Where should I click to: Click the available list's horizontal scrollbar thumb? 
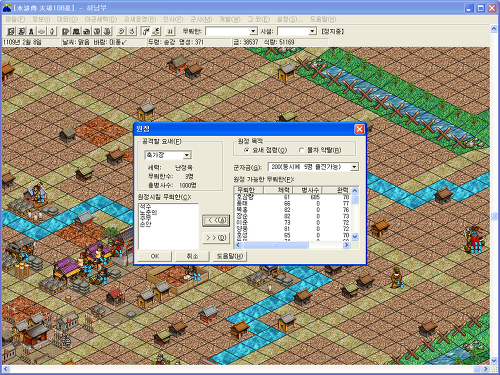point(275,245)
